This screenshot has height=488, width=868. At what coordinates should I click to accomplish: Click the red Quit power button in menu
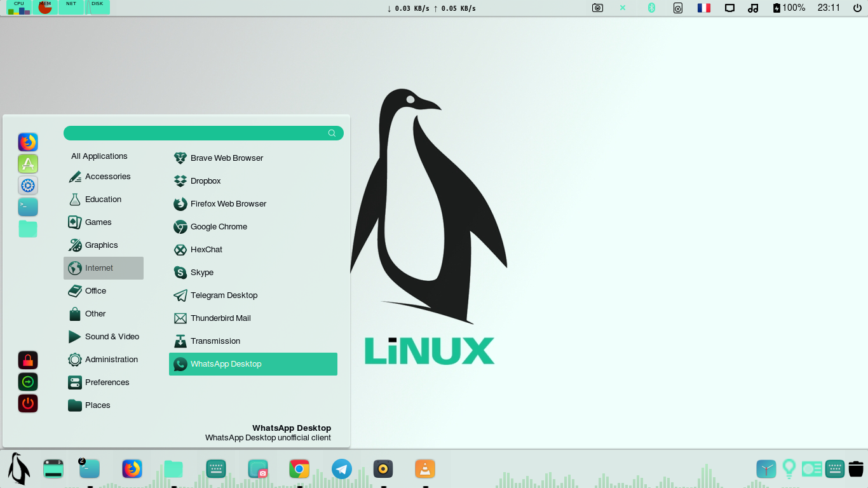point(28,403)
